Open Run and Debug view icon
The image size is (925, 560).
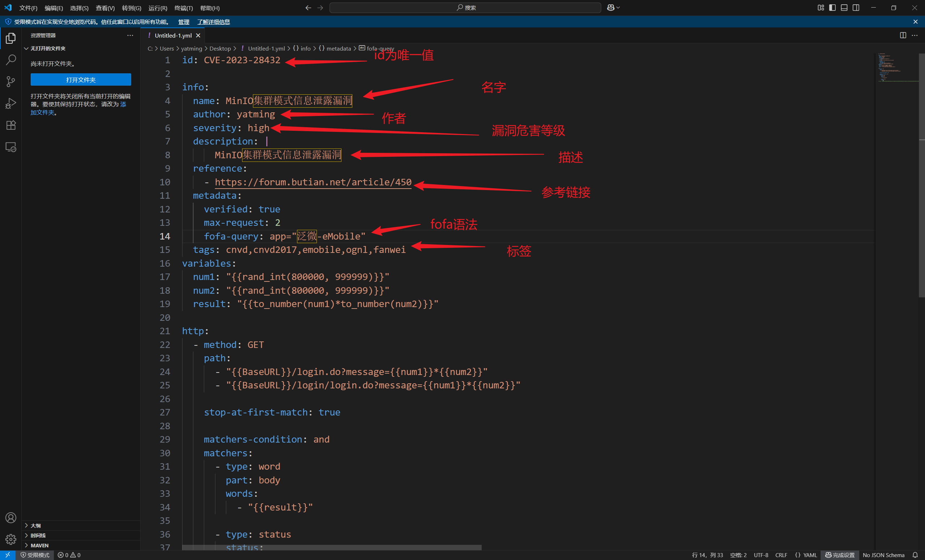(11, 103)
